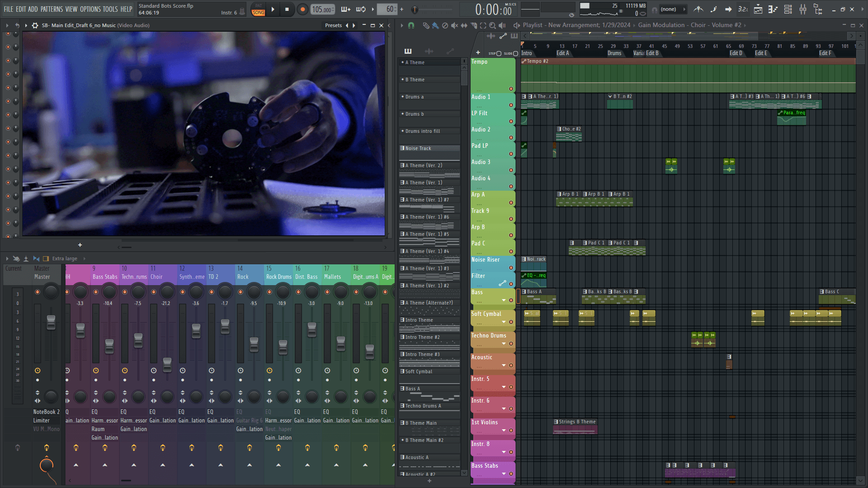
Task: Click the Extra large mixer layout label
Action: click(65, 258)
